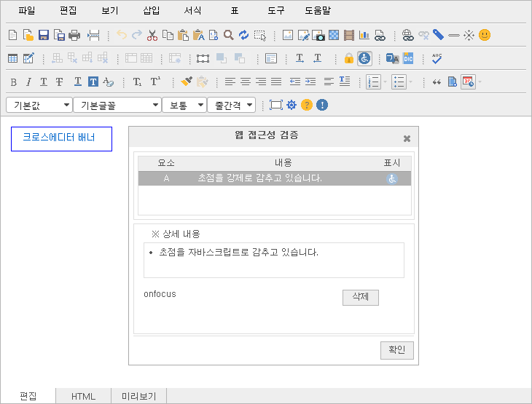Open the 서식 menu
The width and height of the screenshot is (532, 404).
pyautogui.click(x=192, y=10)
